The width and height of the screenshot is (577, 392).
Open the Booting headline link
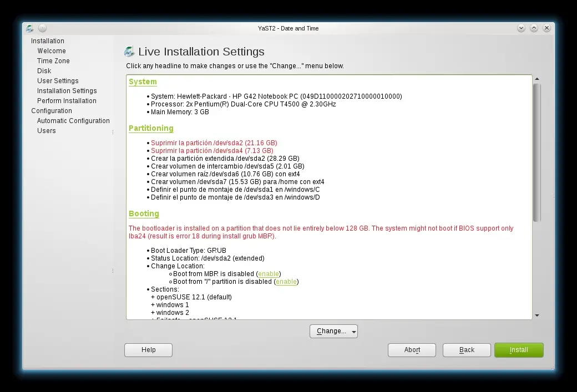point(144,213)
